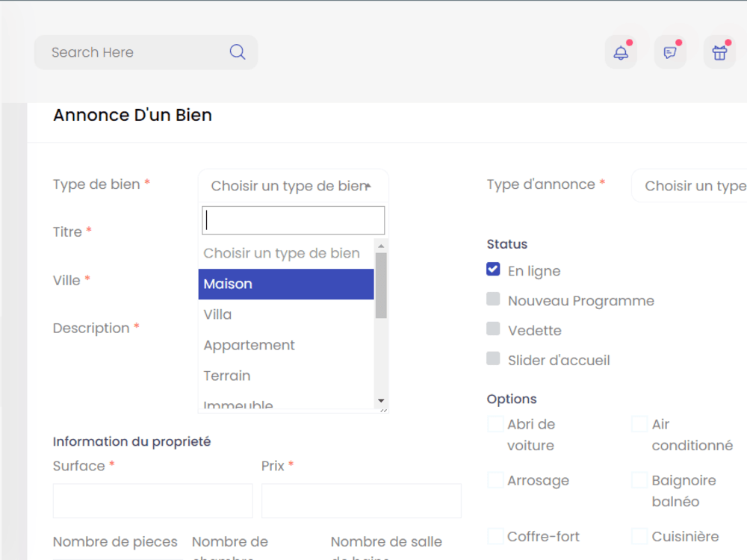Open the gift box icon
Screen dimensions: 747x560
coord(720,52)
